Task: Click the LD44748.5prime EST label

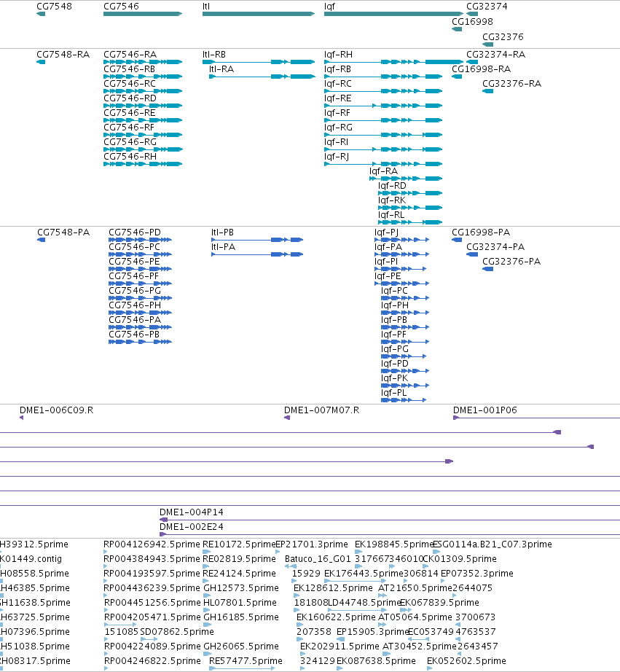Action: pos(364,603)
